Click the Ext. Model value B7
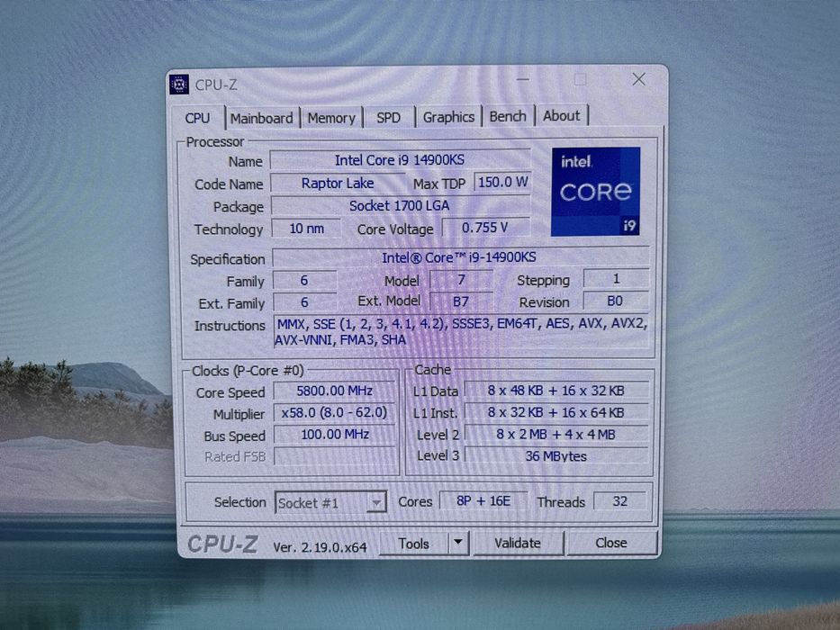The width and height of the screenshot is (840, 630). coord(461,301)
